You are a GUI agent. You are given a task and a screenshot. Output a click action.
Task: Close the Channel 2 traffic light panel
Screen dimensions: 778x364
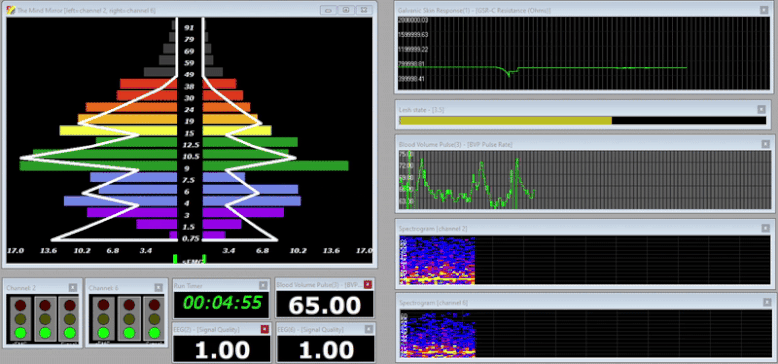73,287
